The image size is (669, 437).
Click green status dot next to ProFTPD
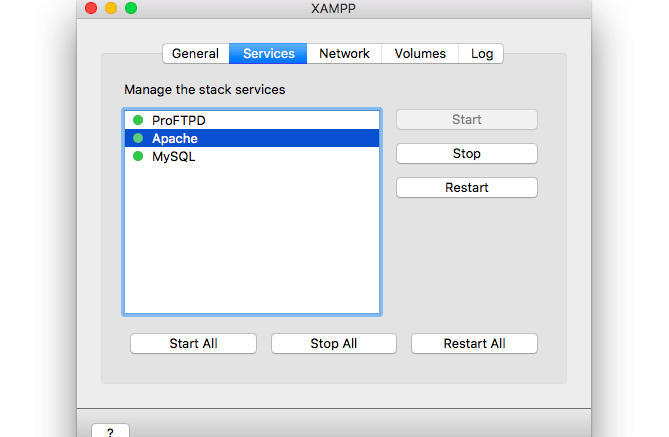pyautogui.click(x=138, y=120)
